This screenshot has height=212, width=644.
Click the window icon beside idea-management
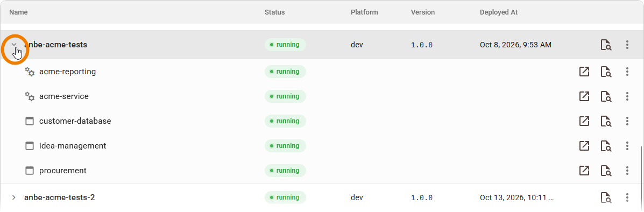tap(29, 146)
